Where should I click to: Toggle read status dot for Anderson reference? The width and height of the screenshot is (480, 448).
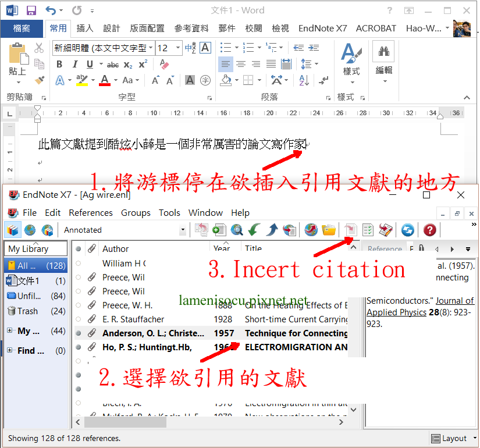pos(79,333)
